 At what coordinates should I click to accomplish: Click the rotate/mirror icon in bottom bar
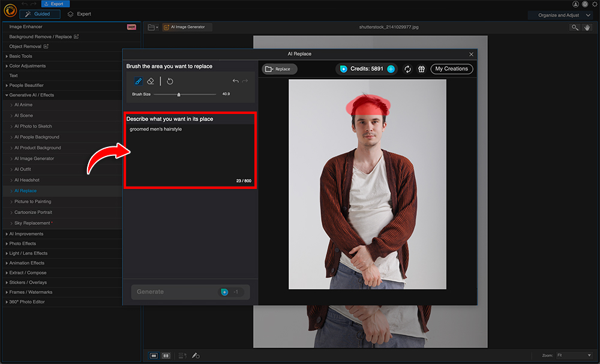[182, 356]
